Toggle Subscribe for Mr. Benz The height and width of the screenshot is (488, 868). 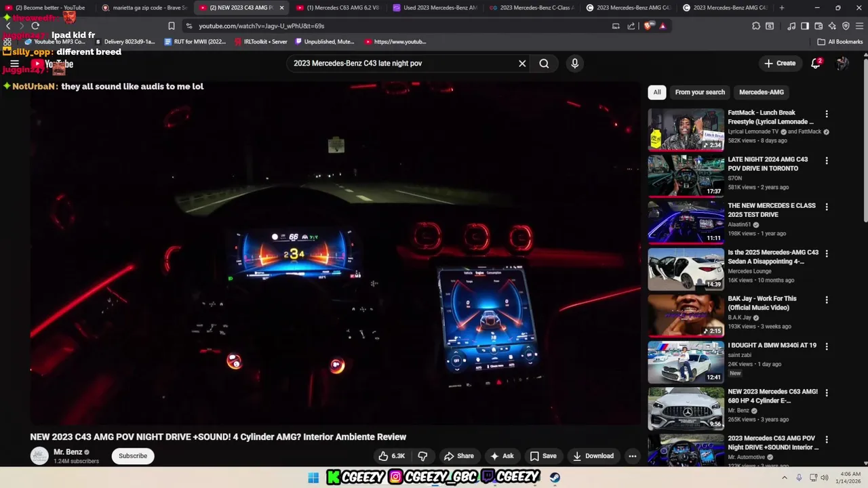point(133,456)
